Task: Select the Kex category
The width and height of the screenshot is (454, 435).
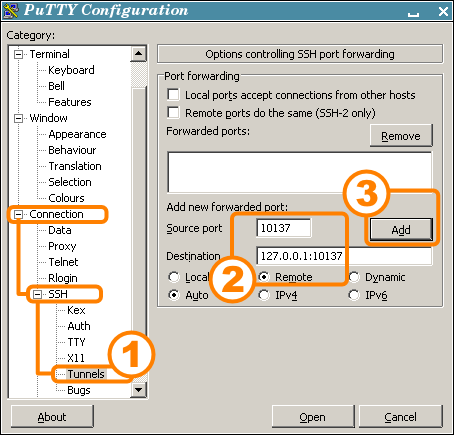Action: point(76,310)
